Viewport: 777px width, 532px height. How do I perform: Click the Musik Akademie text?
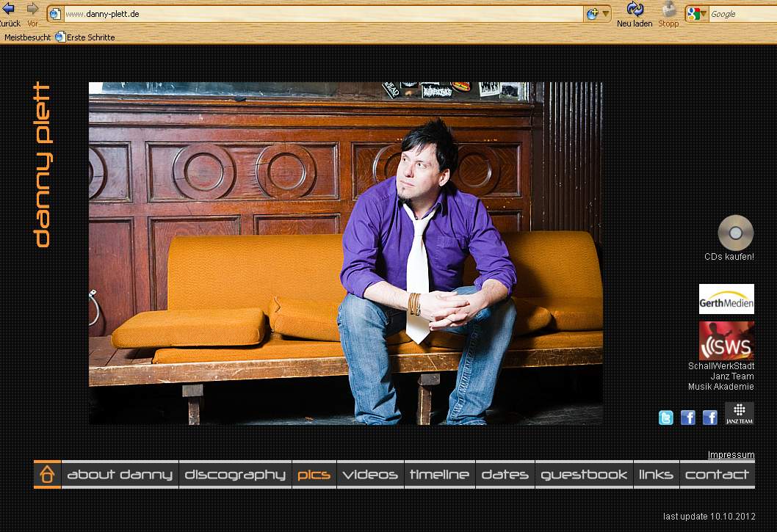coord(721,387)
